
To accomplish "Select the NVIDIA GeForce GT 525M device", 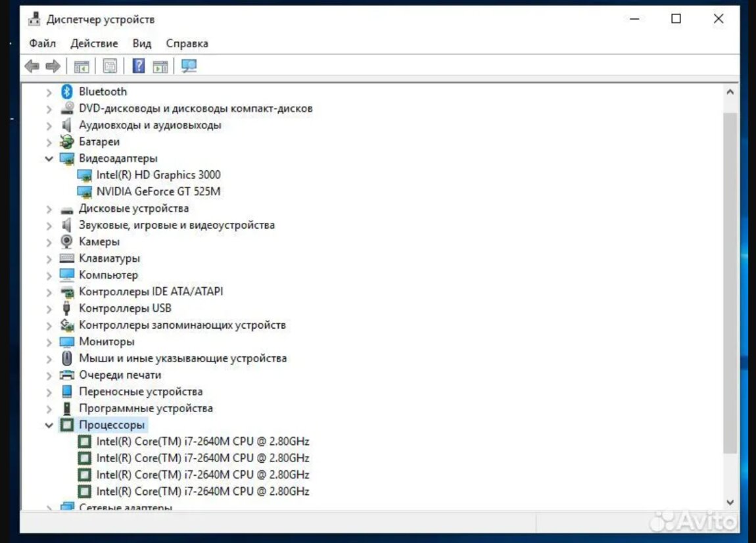I will click(x=158, y=192).
